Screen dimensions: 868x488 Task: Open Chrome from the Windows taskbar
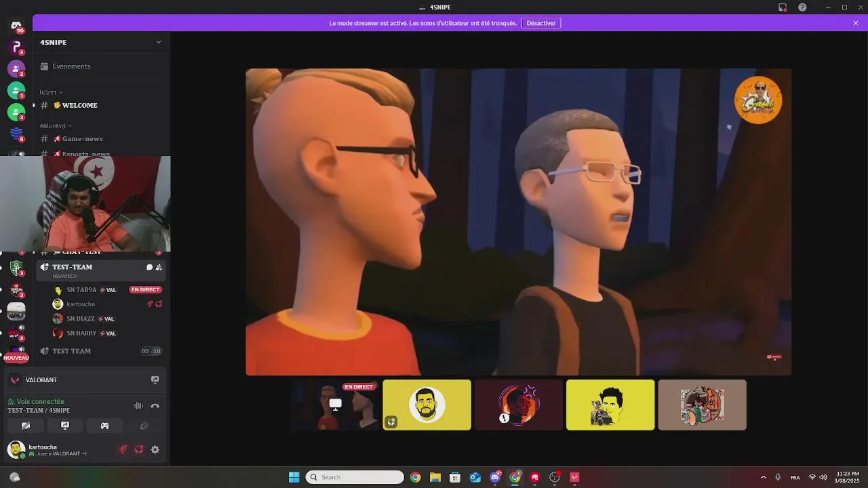pos(415,477)
